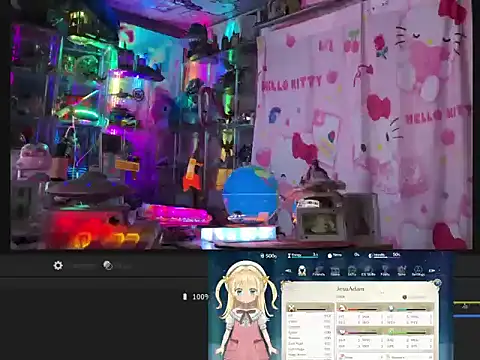Click the battery 100% indicator
This screenshot has height=360, width=480.
196,297
